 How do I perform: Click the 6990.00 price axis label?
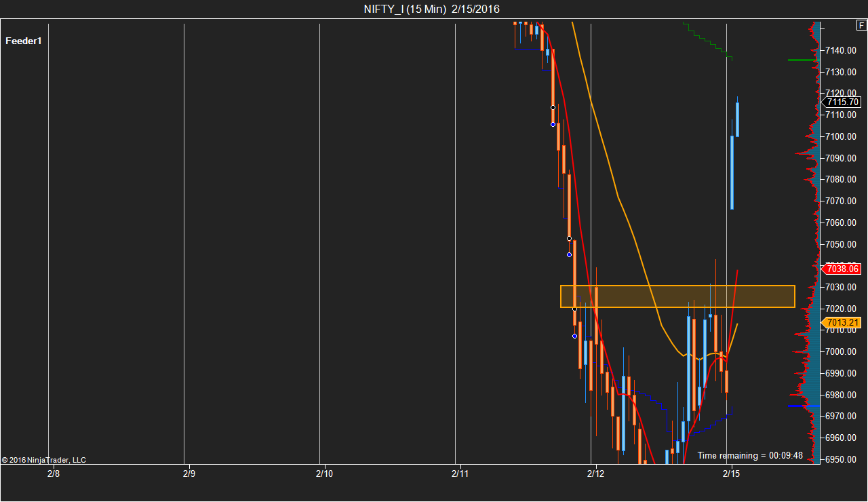click(x=841, y=373)
